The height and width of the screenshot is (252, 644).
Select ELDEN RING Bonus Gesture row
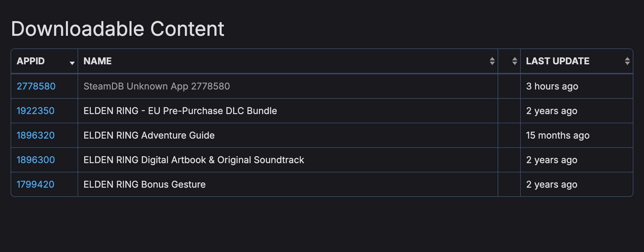pos(144,184)
